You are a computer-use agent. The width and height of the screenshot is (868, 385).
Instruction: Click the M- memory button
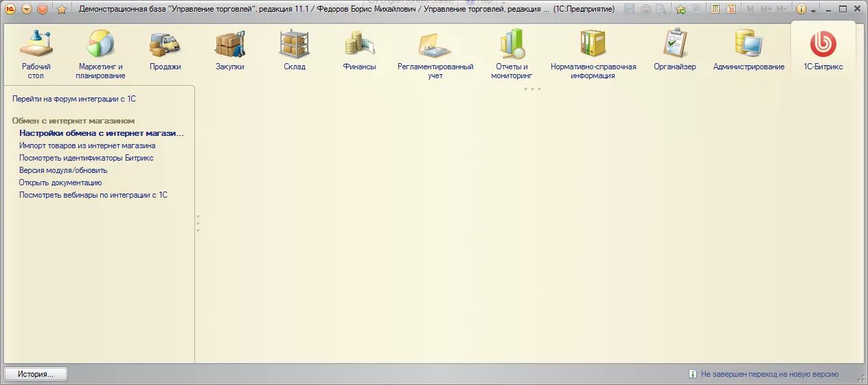coord(781,9)
